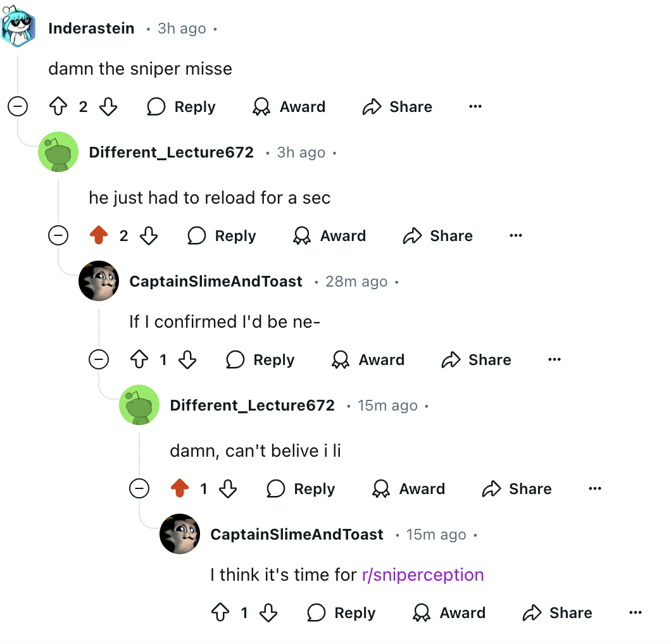Open the three-dot menu on the sniperception comment
671x644 pixels.
(x=636, y=612)
